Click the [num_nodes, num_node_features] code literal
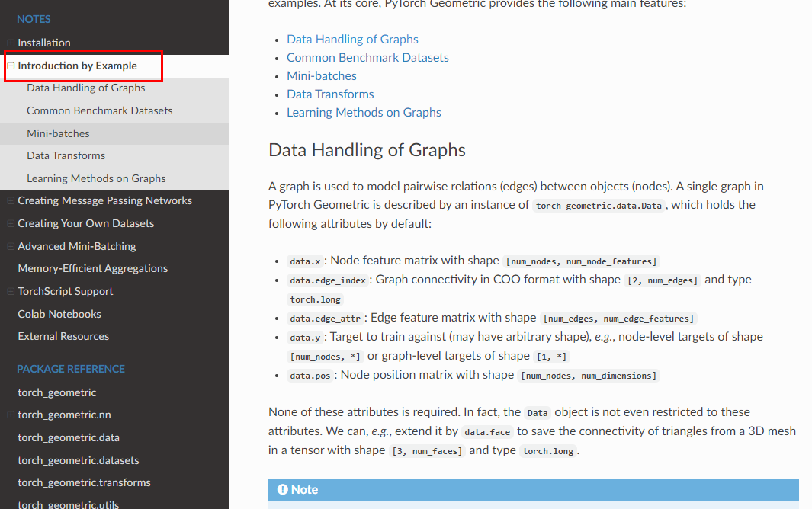The width and height of the screenshot is (812, 509). [581, 261]
